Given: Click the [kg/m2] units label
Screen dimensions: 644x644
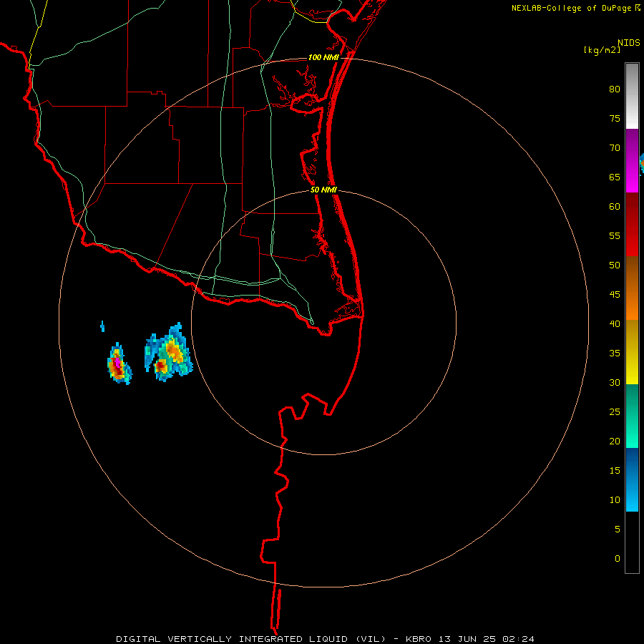Looking at the screenshot, I should tap(602, 50).
